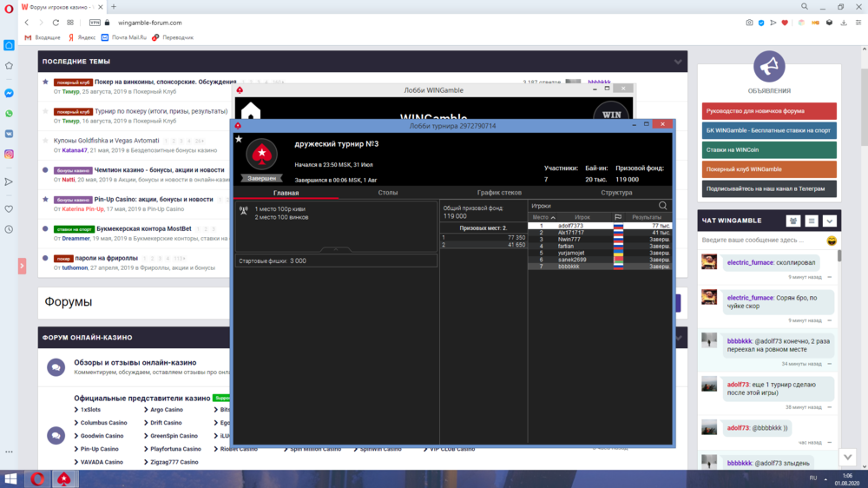Take a snapshot with the camera icon

(749, 23)
